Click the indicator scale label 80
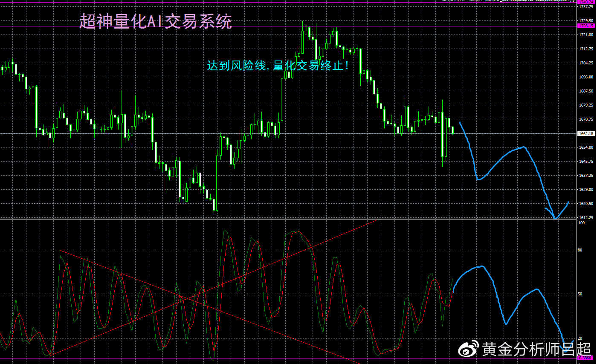Viewport: 597px width, 364px height. coord(580,250)
